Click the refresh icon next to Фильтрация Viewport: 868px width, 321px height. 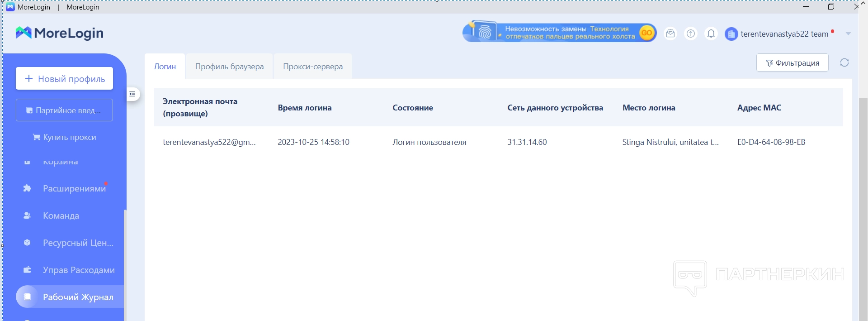pos(844,62)
